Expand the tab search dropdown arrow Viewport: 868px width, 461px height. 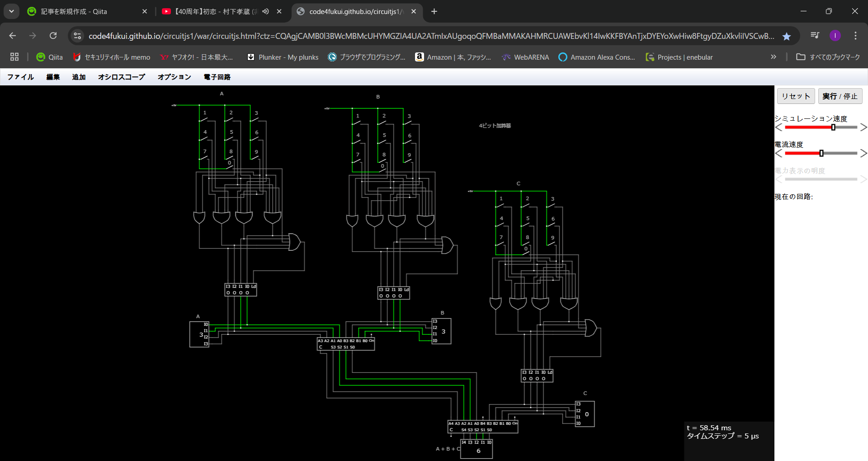click(x=11, y=11)
